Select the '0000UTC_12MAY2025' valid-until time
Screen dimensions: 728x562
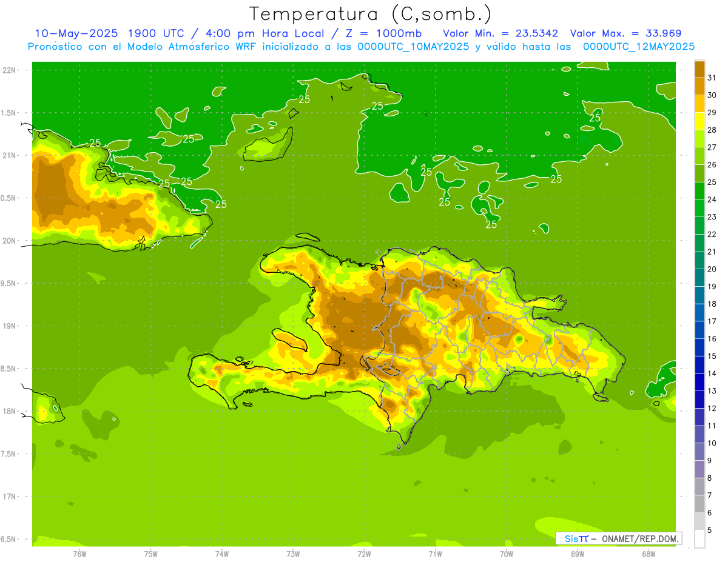click(638, 47)
